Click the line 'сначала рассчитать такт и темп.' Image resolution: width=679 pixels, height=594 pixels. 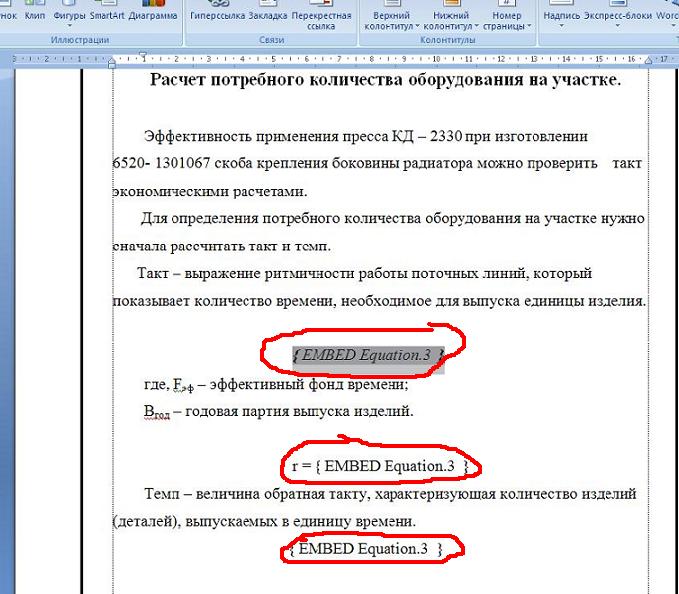click(x=222, y=246)
